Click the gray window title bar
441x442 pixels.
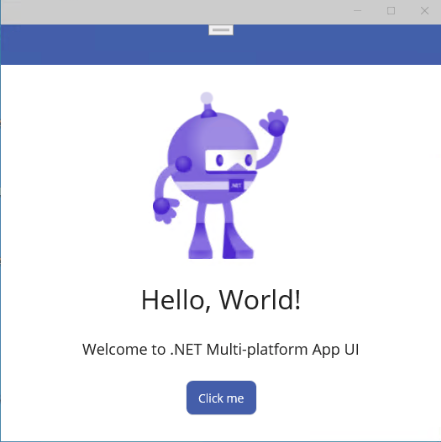click(173, 12)
